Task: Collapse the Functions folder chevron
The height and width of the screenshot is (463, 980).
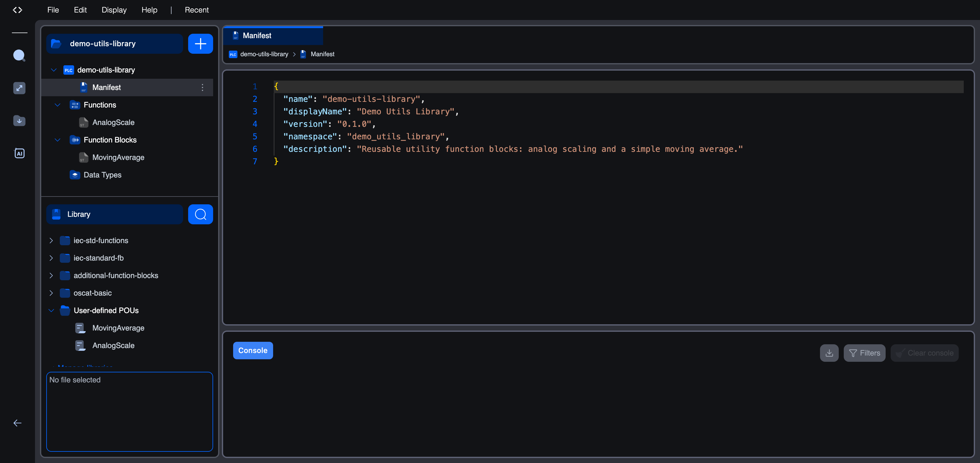Action: tap(57, 105)
